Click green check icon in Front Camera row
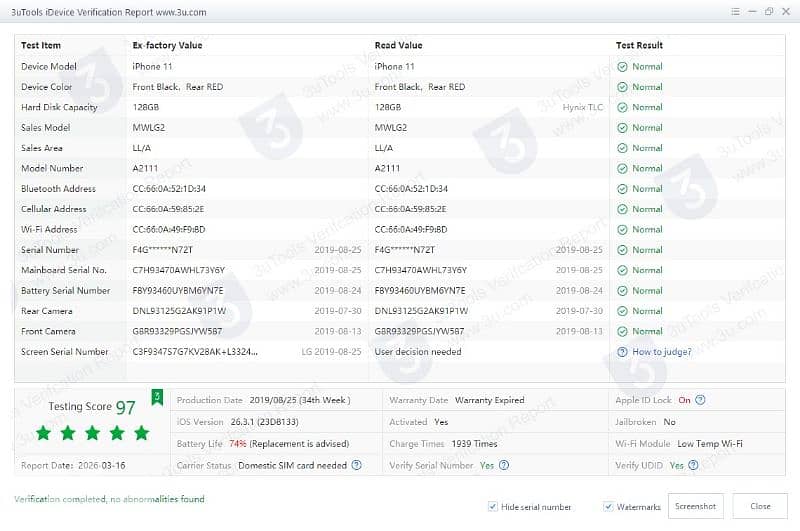 pos(622,331)
